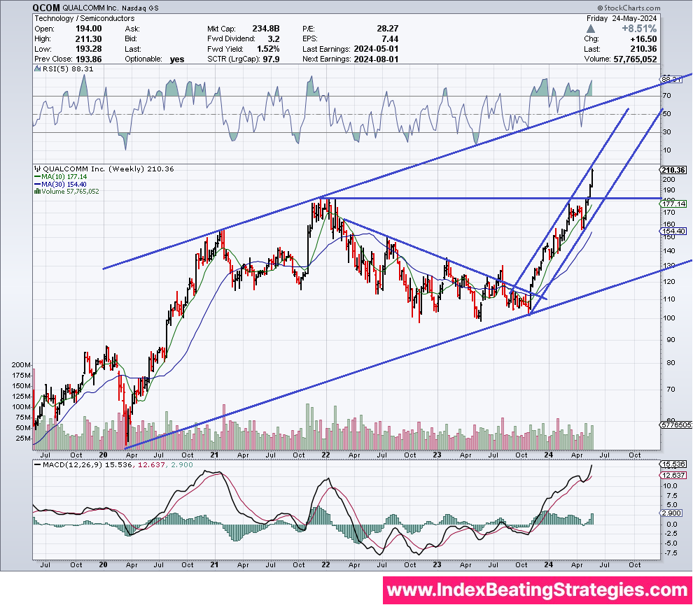This screenshot has width=700, height=612.
Task: Click the MA(30) 154.40 legend entry
Action: 64,185
